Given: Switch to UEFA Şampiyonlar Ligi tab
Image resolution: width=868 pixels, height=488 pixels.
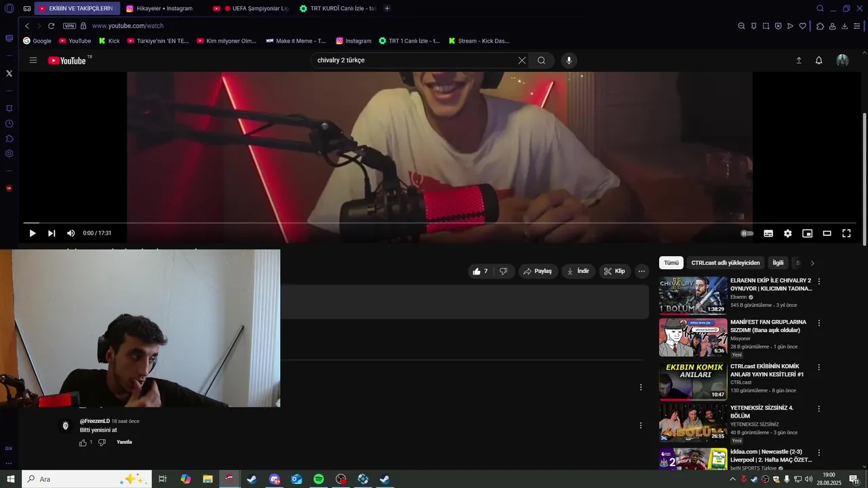Looking at the screenshot, I should (251, 9).
